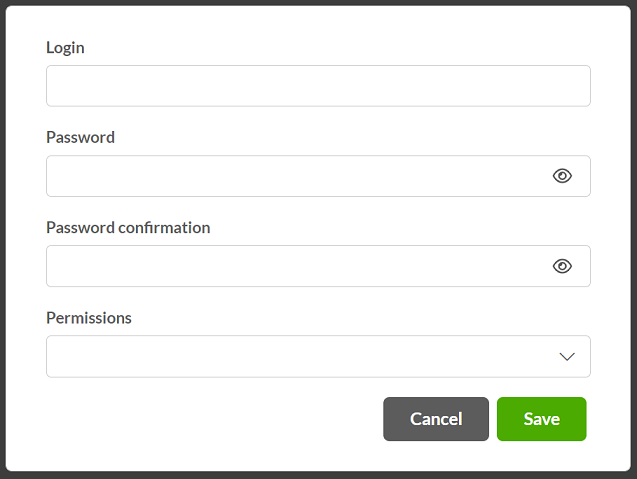This screenshot has width=637, height=479.
Task: Click the Password confirmation label
Action: tap(128, 228)
